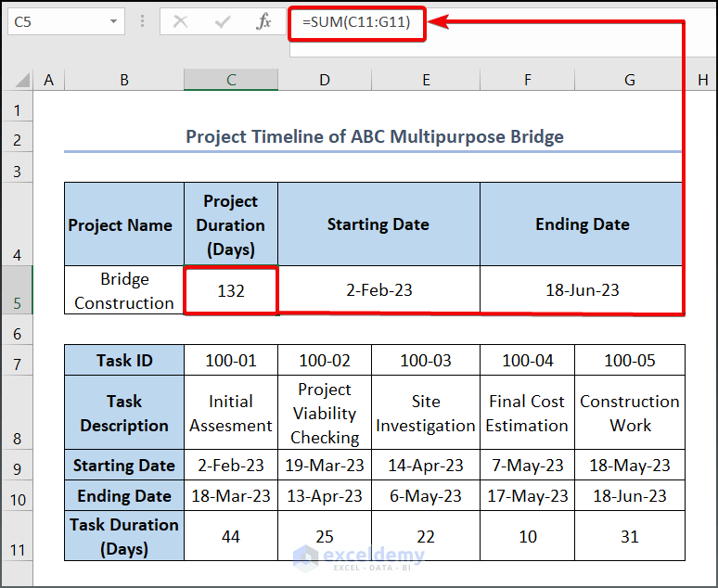The height and width of the screenshot is (588, 718).
Task: Click the formula bar resize dots handle
Action: [x=143, y=21]
